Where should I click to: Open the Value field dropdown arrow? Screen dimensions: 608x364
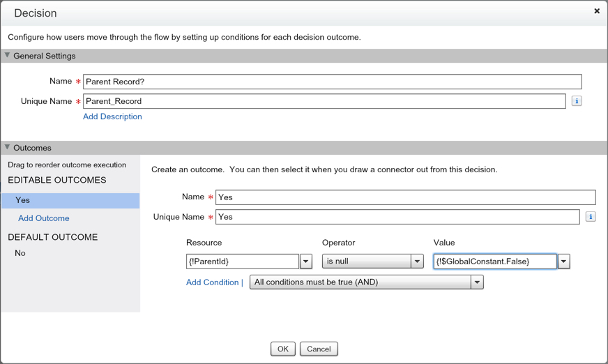pyautogui.click(x=564, y=261)
